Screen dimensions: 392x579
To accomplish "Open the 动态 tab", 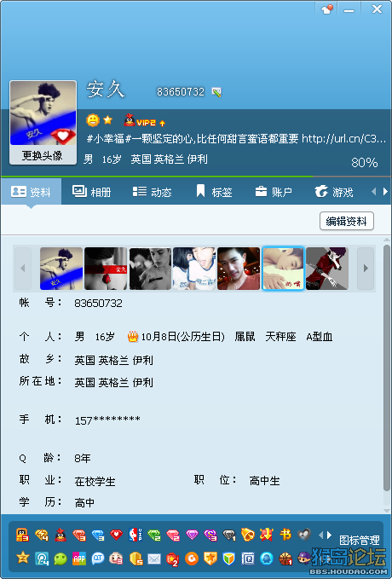I will 152,192.
